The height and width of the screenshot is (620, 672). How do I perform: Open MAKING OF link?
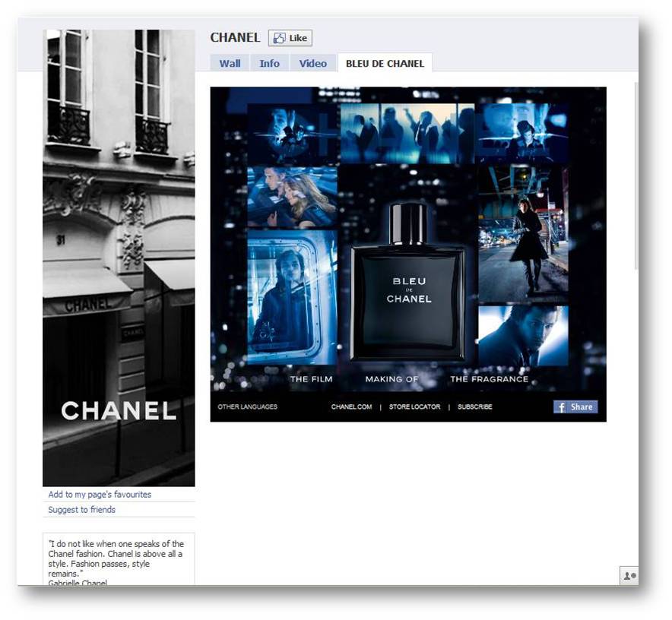point(391,379)
